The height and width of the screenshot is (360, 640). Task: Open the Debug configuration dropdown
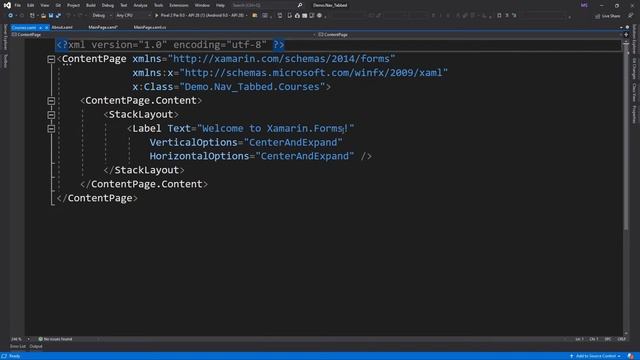click(x=101, y=16)
